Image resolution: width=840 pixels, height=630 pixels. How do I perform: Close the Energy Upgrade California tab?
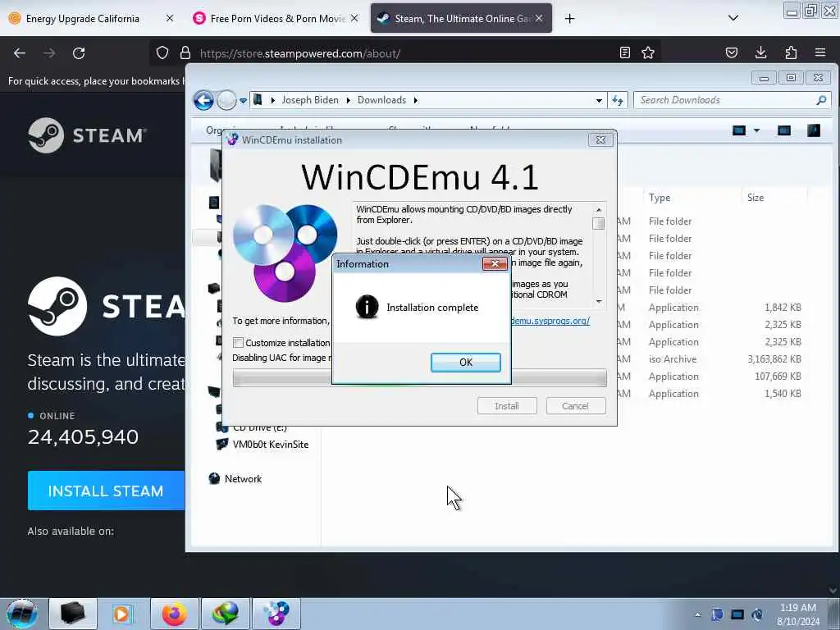[169, 18]
